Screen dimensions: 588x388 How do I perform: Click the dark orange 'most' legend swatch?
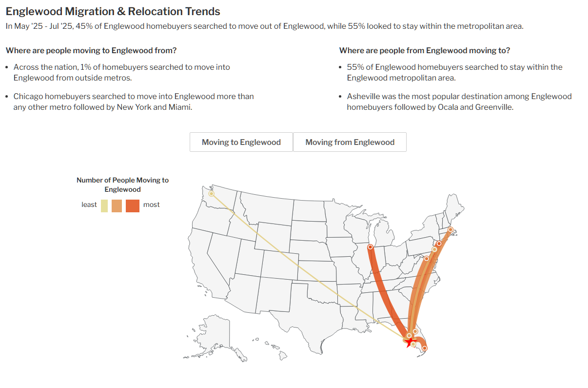[x=133, y=205]
